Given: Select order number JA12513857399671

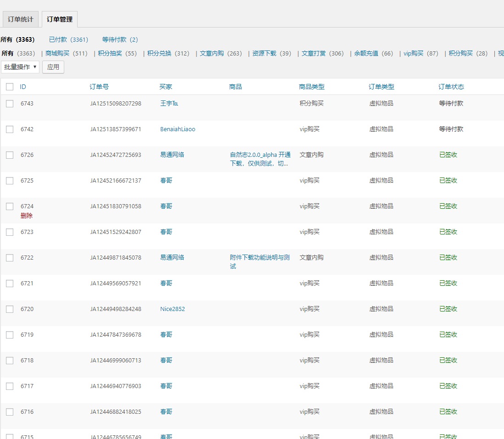Looking at the screenshot, I should click(x=116, y=129).
